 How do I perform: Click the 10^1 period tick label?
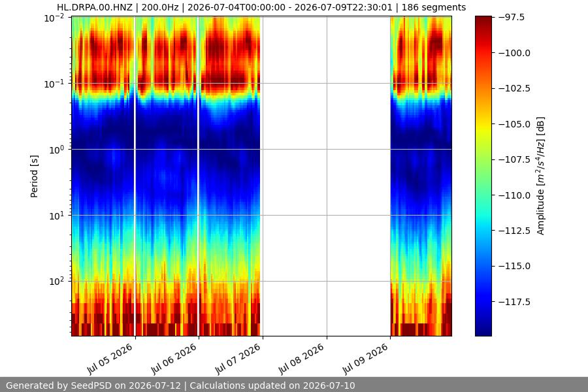pyautogui.click(x=57, y=216)
